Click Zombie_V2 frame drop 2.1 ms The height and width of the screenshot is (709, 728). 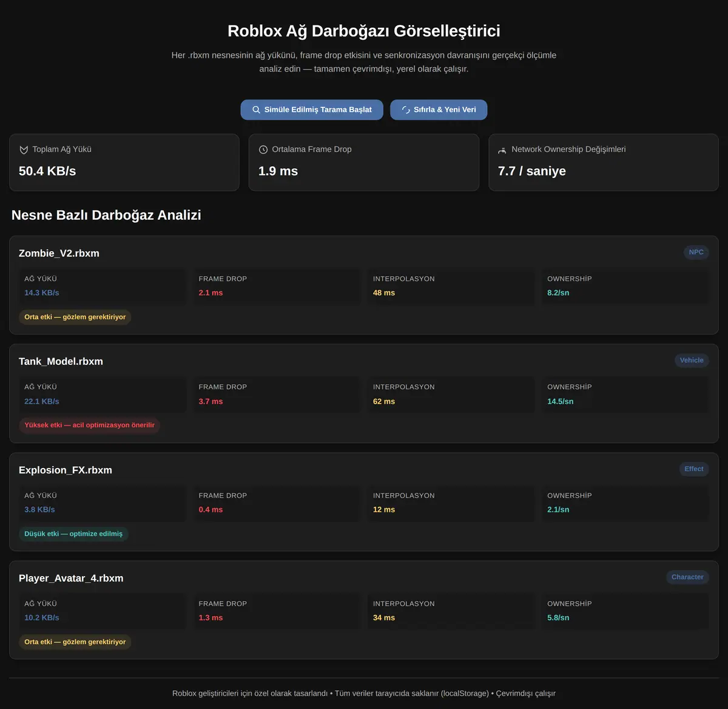211,293
